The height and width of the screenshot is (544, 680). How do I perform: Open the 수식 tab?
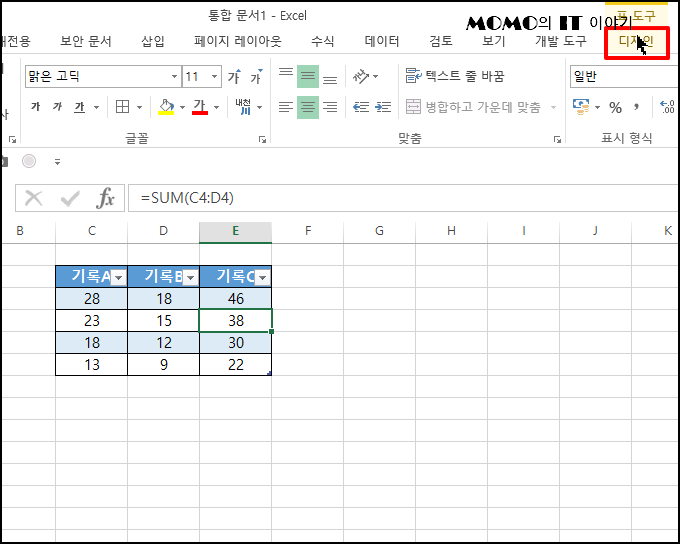point(323,41)
